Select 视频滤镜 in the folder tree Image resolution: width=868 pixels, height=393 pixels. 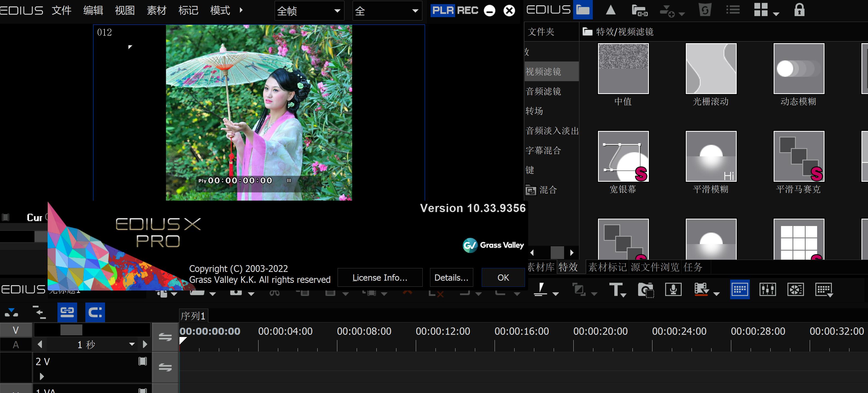[551, 71]
